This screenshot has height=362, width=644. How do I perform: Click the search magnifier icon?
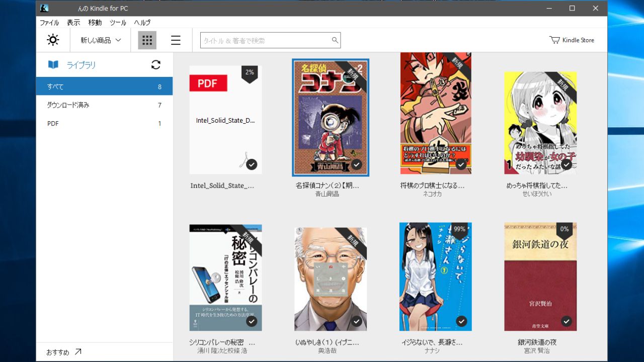click(x=335, y=40)
